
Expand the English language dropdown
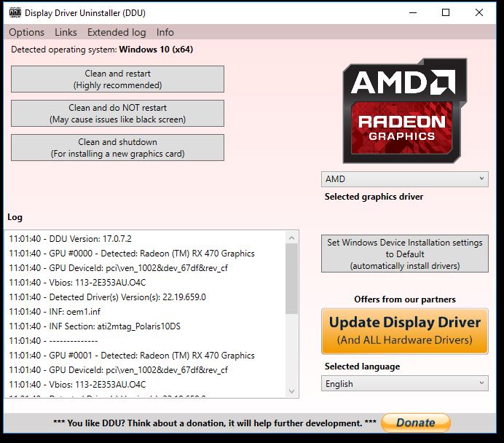pos(404,384)
